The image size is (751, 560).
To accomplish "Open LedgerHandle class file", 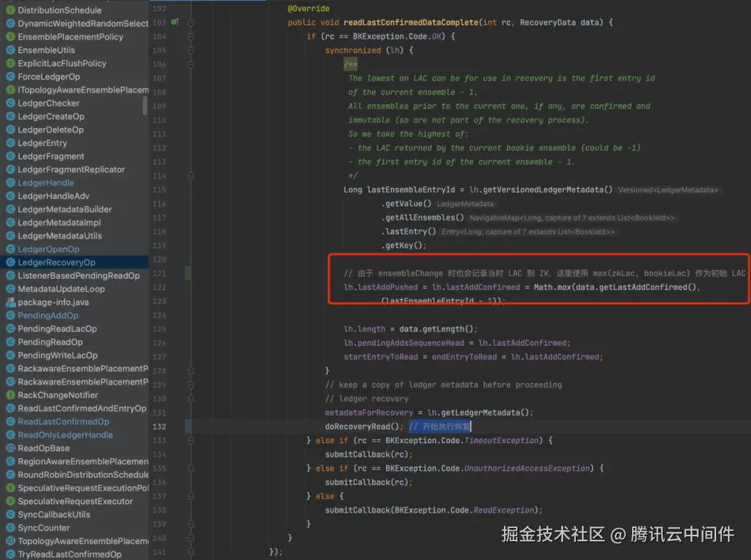I will point(46,182).
